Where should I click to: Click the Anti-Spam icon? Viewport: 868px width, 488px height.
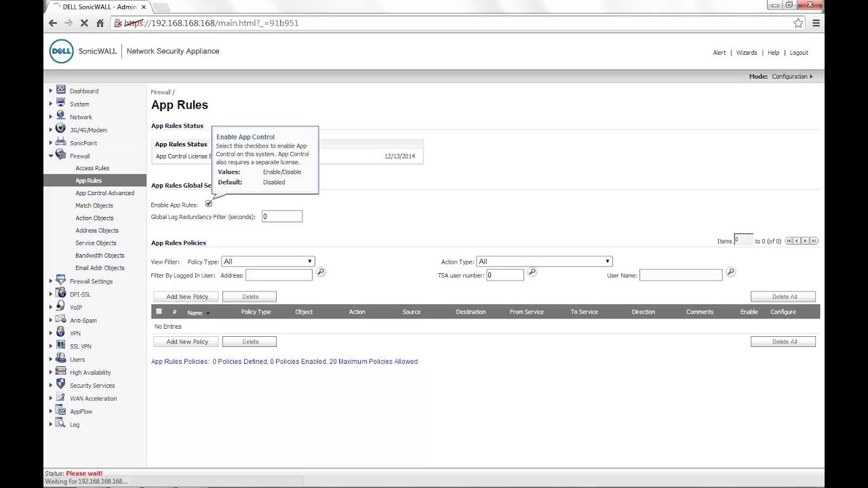pyautogui.click(x=61, y=319)
